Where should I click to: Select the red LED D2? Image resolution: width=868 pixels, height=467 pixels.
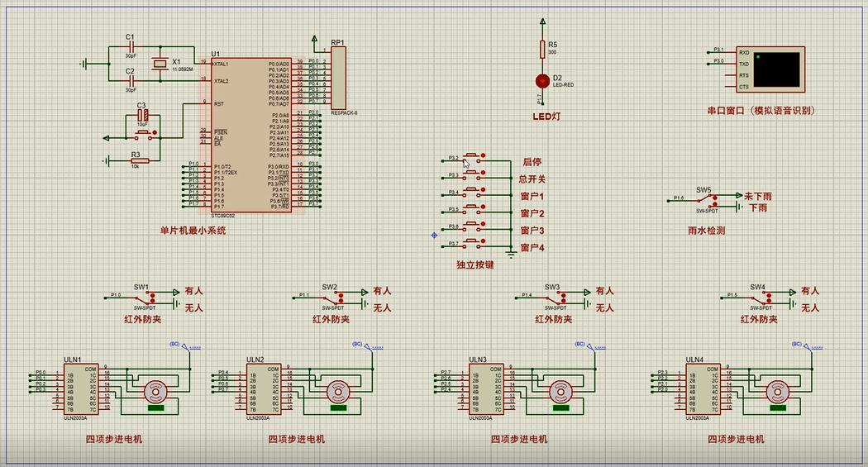pyautogui.click(x=542, y=81)
